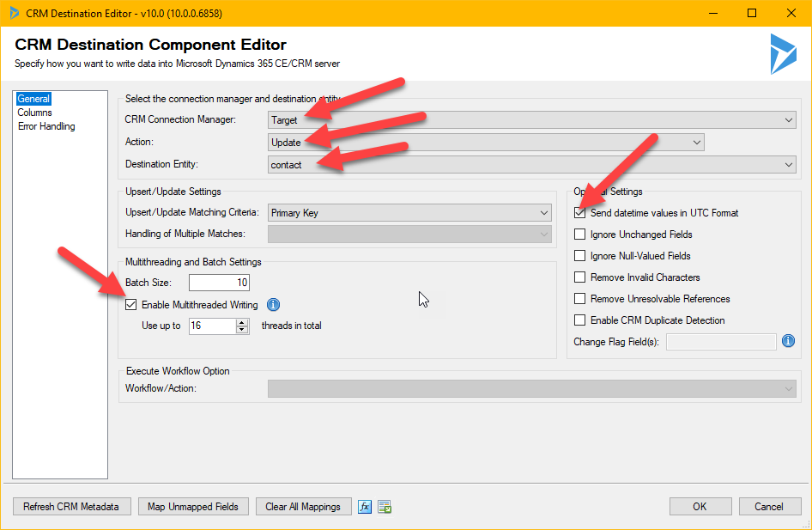Confirm with the OK button
812x530 pixels.
[700, 507]
